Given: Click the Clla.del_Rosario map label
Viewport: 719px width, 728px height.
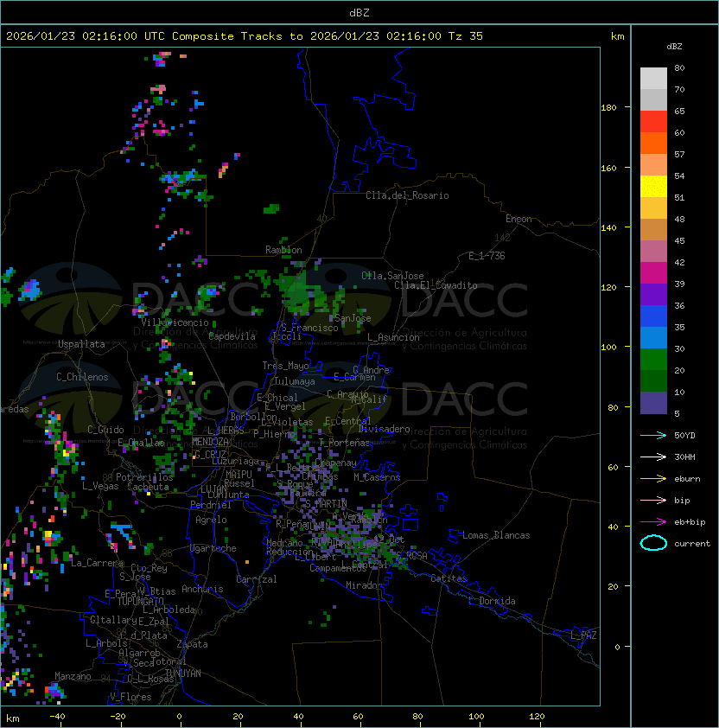Looking at the screenshot, I should (407, 195).
